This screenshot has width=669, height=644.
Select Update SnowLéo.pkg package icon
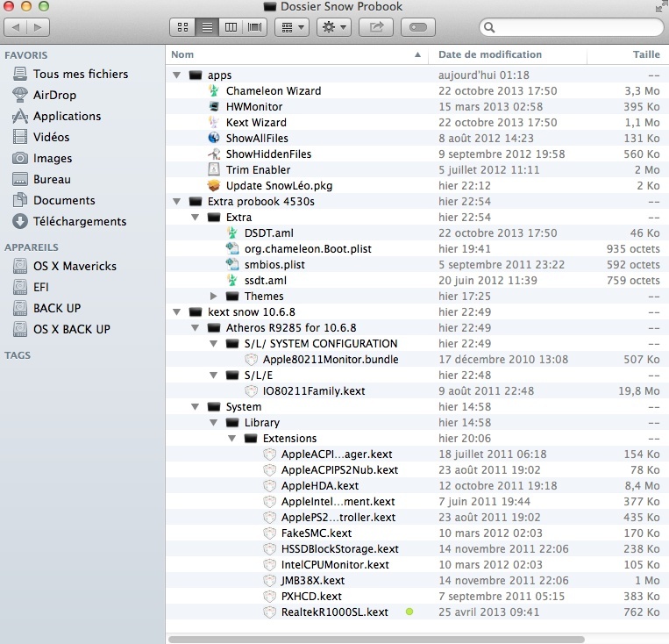point(214,186)
